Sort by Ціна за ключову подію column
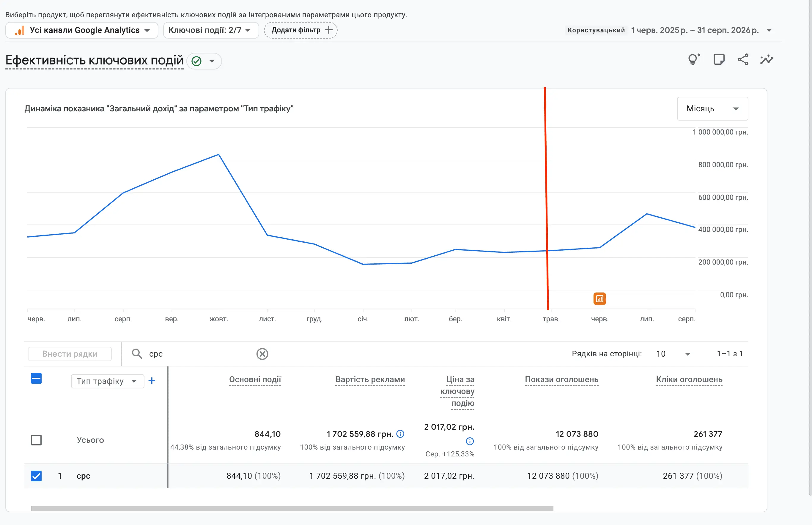Image resolution: width=812 pixels, height=525 pixels. [x=457, y=391]
